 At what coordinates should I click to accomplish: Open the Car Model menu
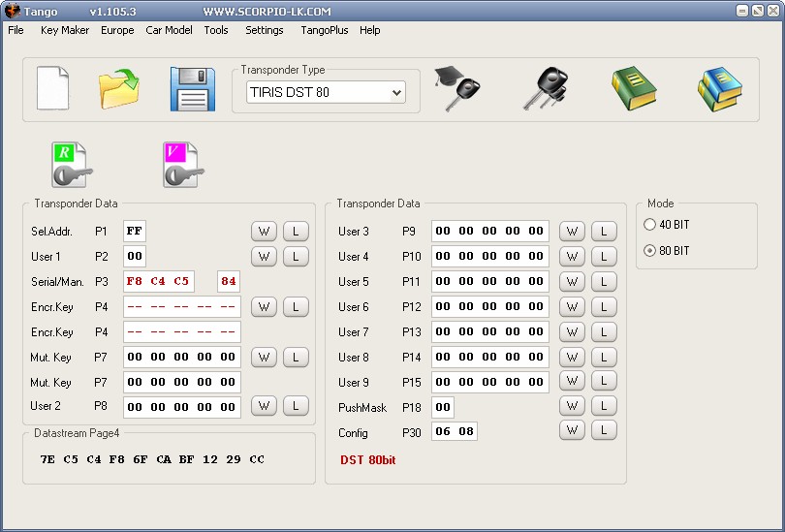(169, 30)
